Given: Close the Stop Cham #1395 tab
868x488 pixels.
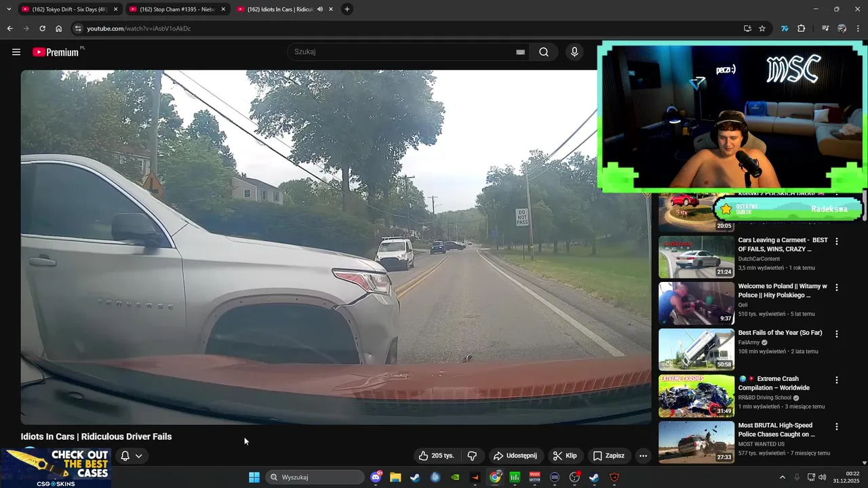Looking at the screenshot, I should [x=223, y=9].
